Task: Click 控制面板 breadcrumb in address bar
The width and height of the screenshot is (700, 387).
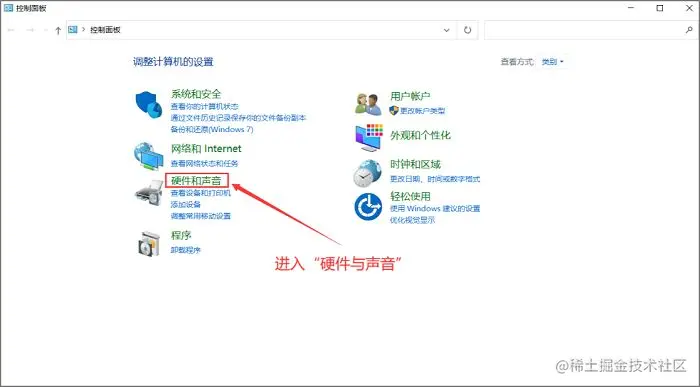Action: [105, 29]
